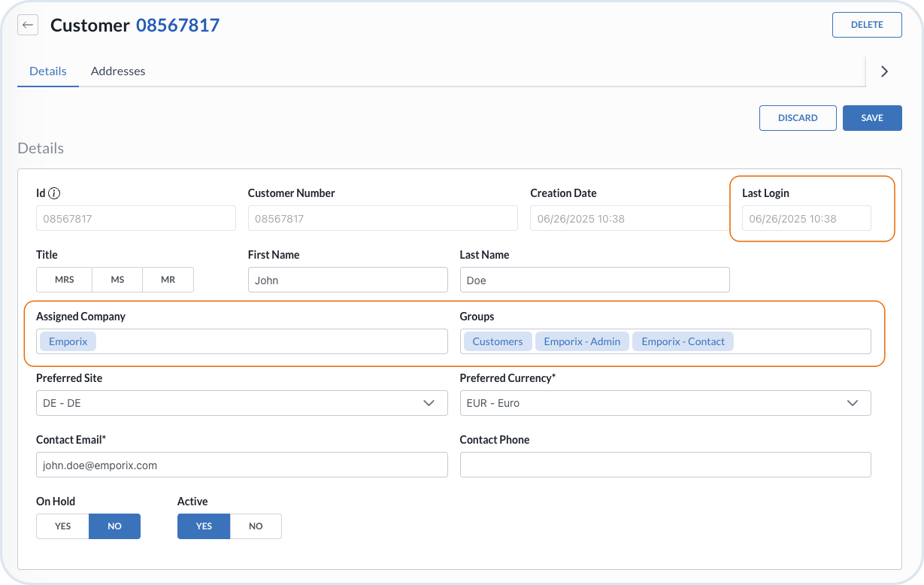Click the DELETE button

point(866,25)
